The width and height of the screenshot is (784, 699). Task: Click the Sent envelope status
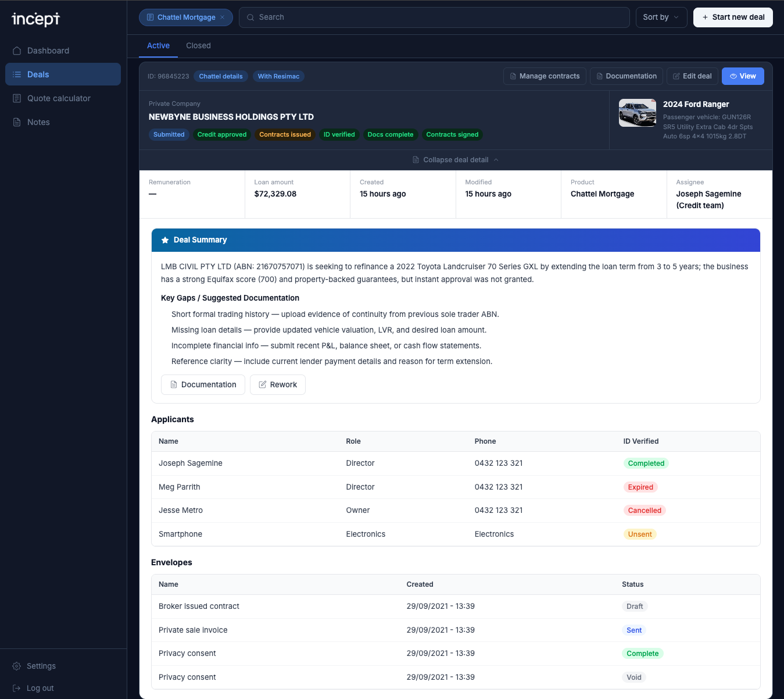(x=634, y=630)
